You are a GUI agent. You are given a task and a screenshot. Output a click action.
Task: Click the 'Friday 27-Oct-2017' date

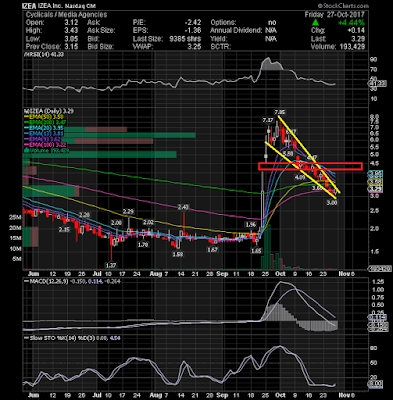334,14
